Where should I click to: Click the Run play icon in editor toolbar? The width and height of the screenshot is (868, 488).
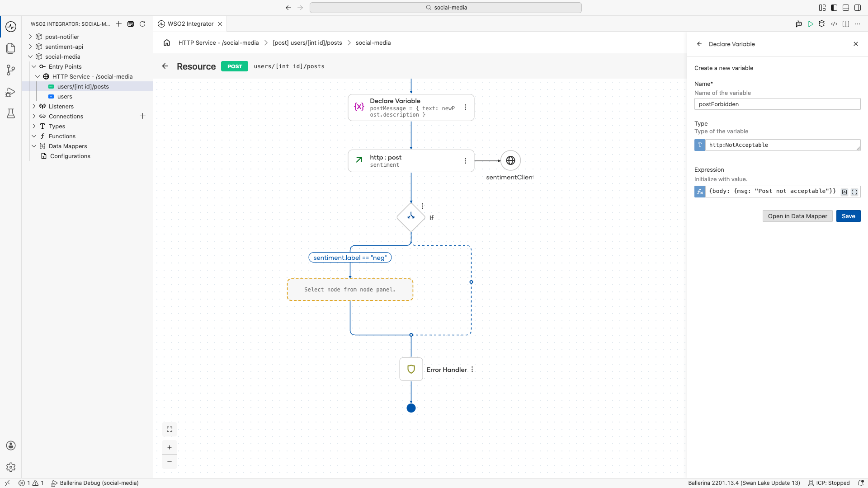[810, 24]
